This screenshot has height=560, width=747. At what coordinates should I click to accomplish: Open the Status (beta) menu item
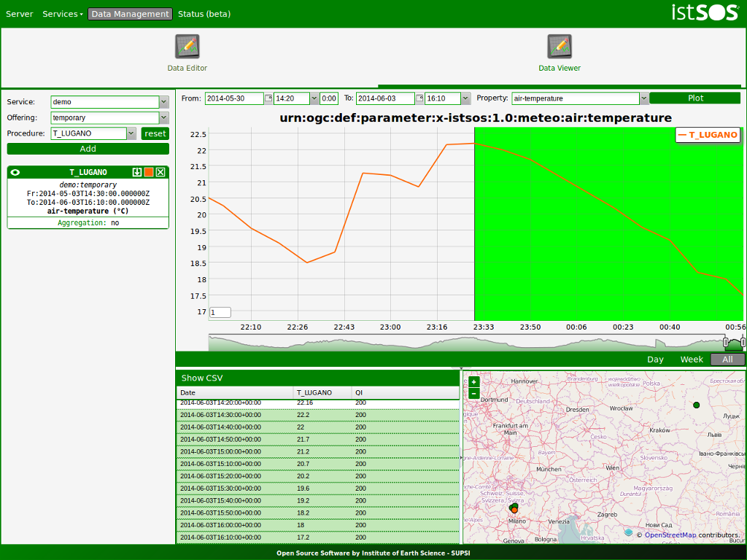pos(204,14)
